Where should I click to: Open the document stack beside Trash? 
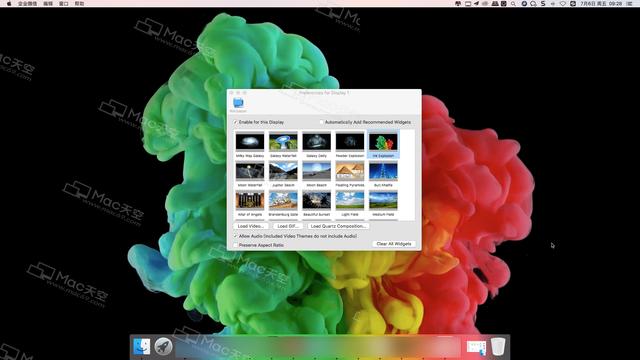pyautogui.click(x=476, y=347)
